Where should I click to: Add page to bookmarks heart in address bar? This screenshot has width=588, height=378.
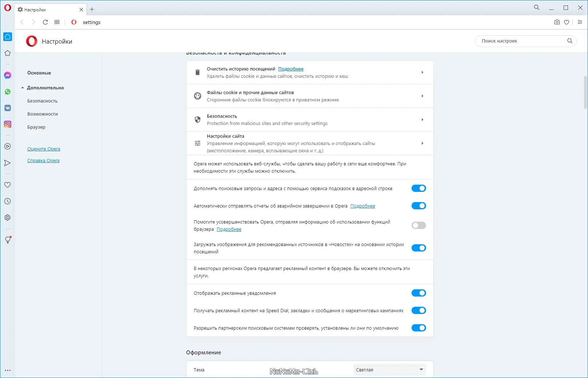click(x=567, y=22)
